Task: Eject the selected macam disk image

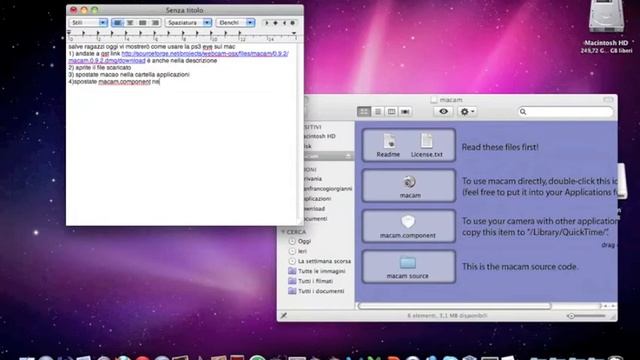Action: point(348,156)
